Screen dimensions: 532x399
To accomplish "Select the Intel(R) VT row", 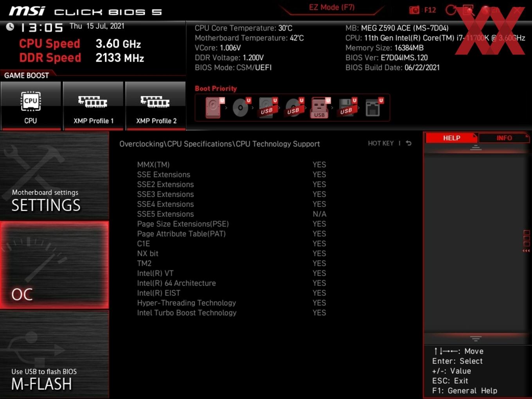I will point(232,273).
